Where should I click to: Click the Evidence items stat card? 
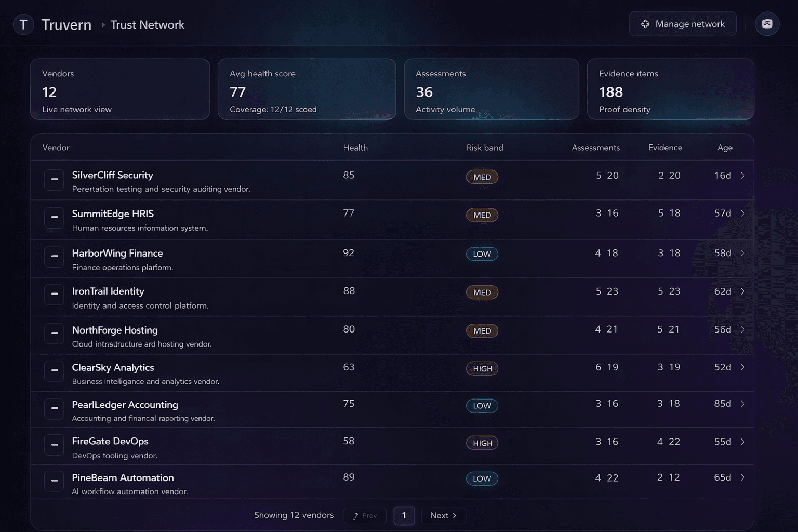[x=670, y=89]
